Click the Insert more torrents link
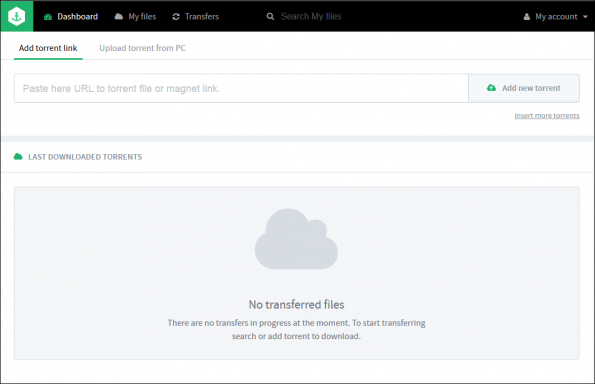Screen dimensions: 595x384 pyautogui.click(x=547, y=115)
